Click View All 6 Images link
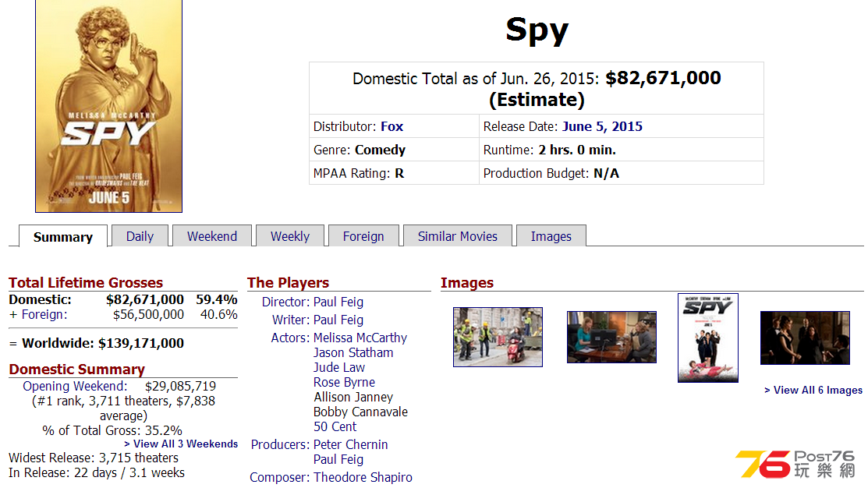The width and height of the screenshot is (868, 488). [x=813, y=390]
